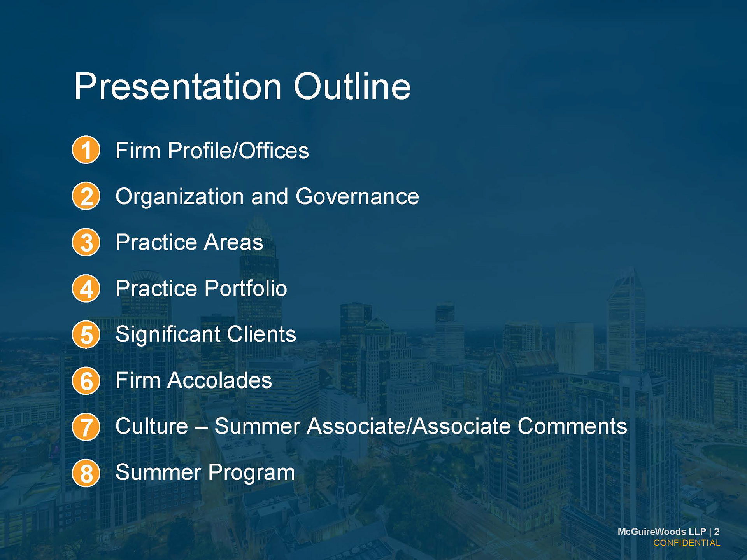Image resolution: width=747 pixels, height=560 pixels.
Task: Click the Presentation Outline title
Action: 242,86
